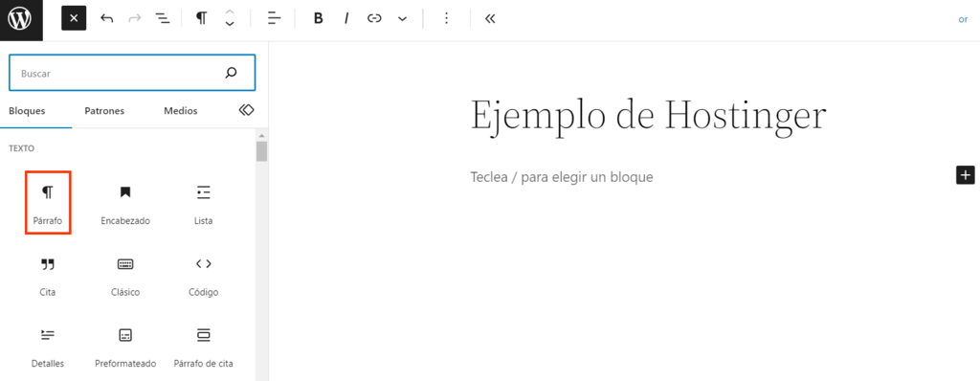Image resolution: width=980 pixels, height=381 pixels.
Task: Close the block inserter panel
Action: coord(73,19)
